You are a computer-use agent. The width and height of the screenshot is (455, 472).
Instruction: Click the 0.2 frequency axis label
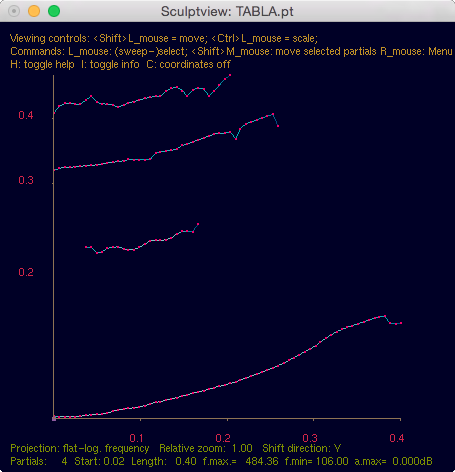[x=26, y=272]
